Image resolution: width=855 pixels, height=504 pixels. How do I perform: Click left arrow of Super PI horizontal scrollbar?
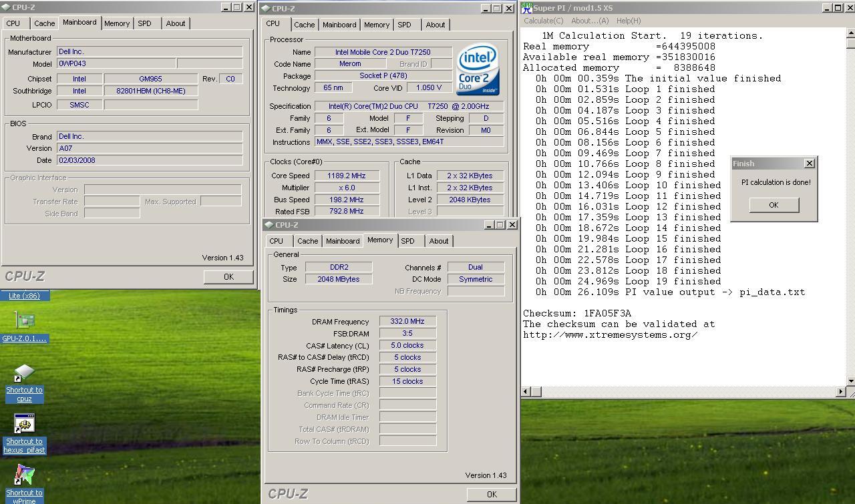tap(526, 391)
